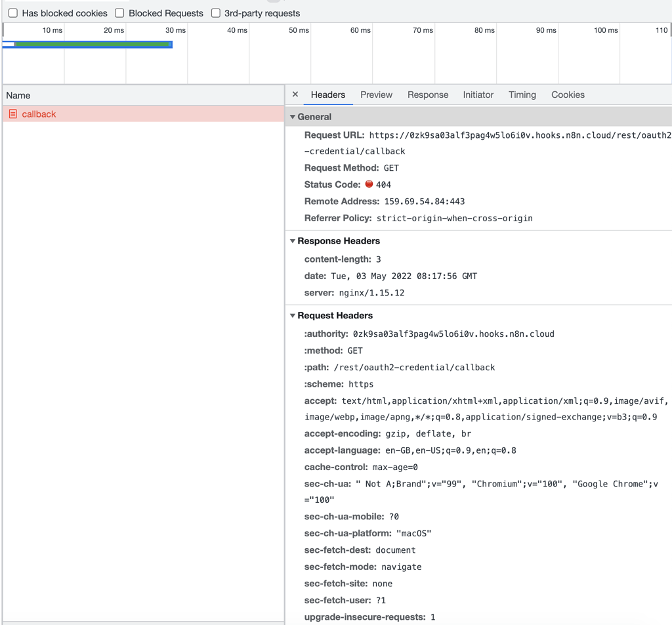View the Timing tab
Image resolution: width=672 pixels, height=625 pixels.
click(522, 95)
